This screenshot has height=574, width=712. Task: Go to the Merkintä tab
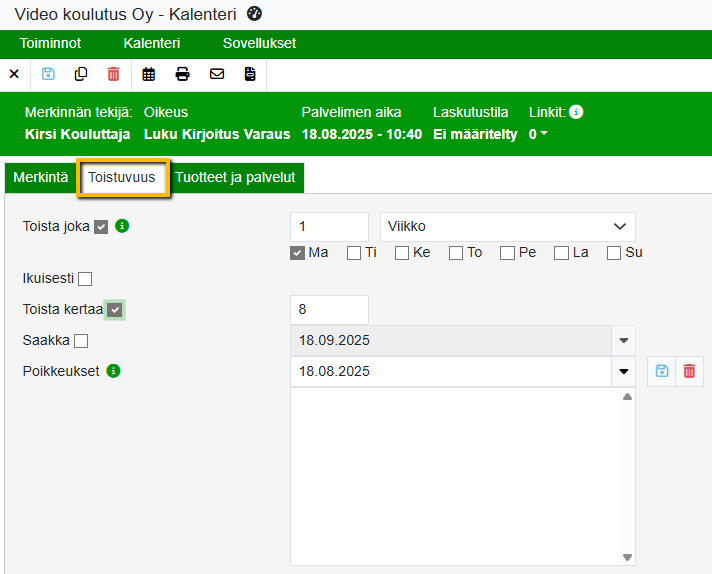pos(41,178)
